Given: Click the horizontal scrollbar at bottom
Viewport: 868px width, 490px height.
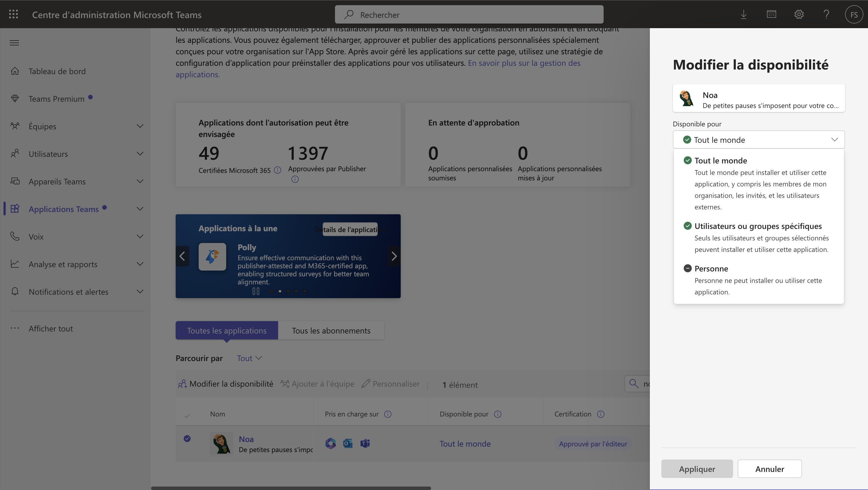Looking at the screenshot, I should point(291,488).
